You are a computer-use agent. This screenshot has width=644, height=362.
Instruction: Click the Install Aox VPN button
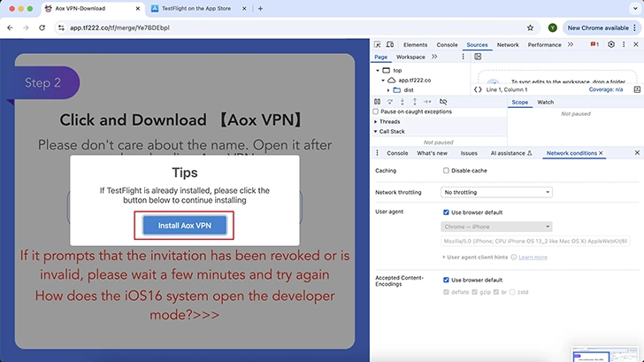coord(184,226)
